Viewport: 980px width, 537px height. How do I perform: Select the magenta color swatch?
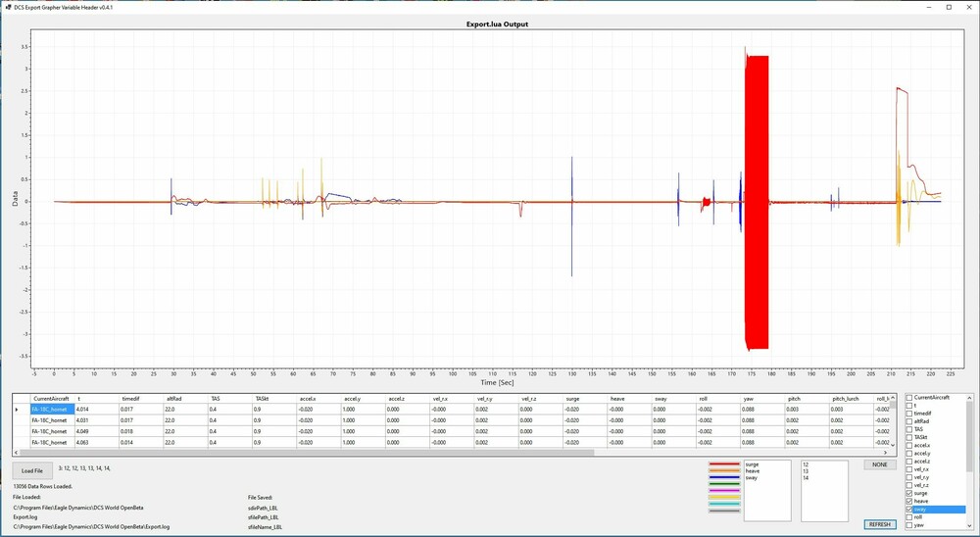coord(724,491)
